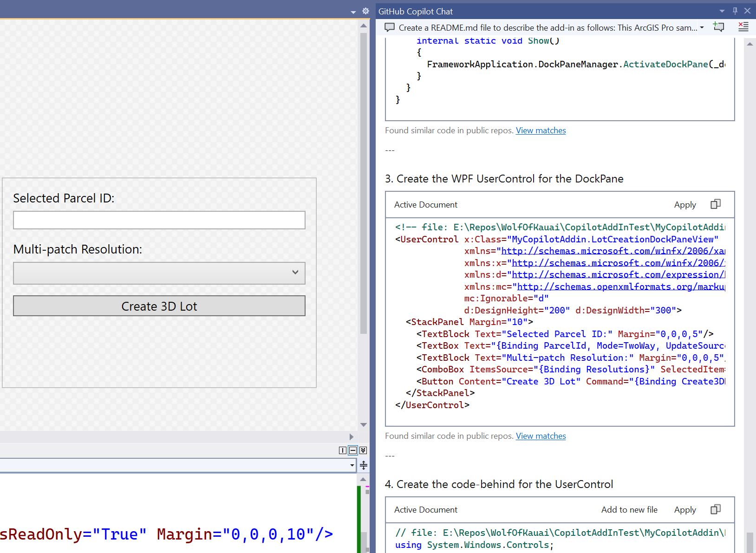Create a new Copilot chat thread

pyautogui.click(x=718, y=27)
